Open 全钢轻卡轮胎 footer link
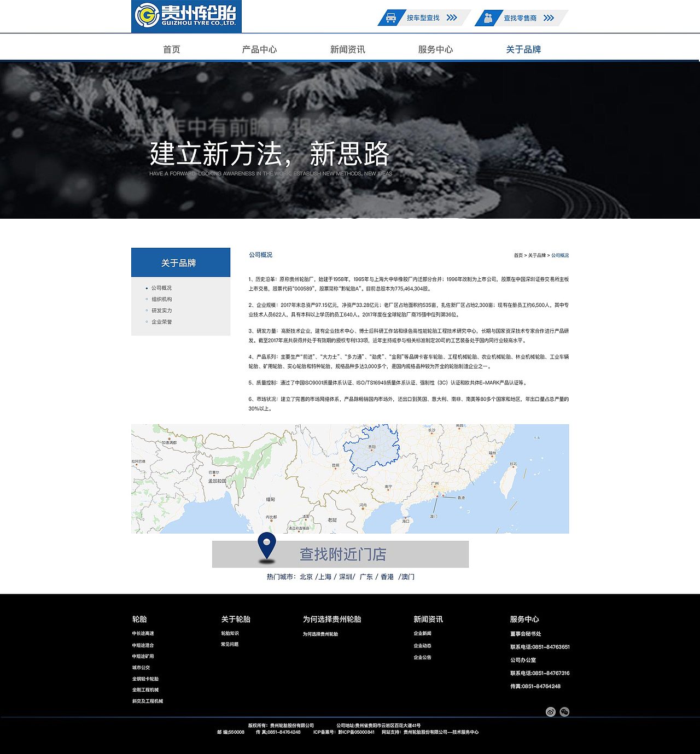Image resolution: width=700 pixels, height=754 pixels. 145,679
